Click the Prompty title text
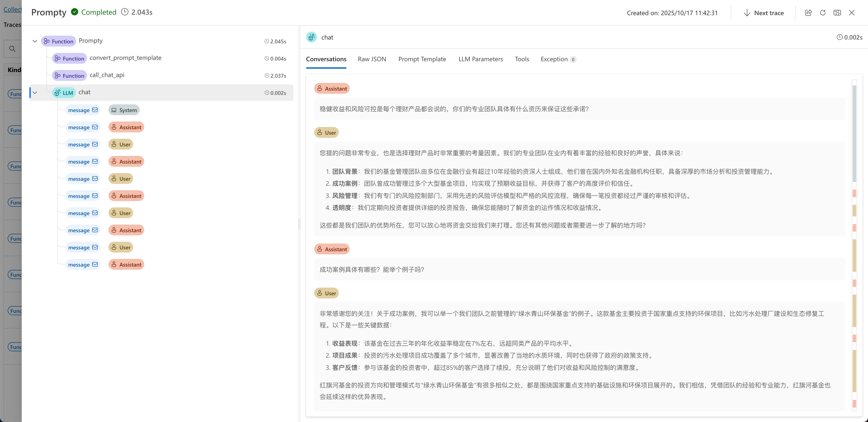The width and height of the screenshot is (868, 422). tap(49, 12)
